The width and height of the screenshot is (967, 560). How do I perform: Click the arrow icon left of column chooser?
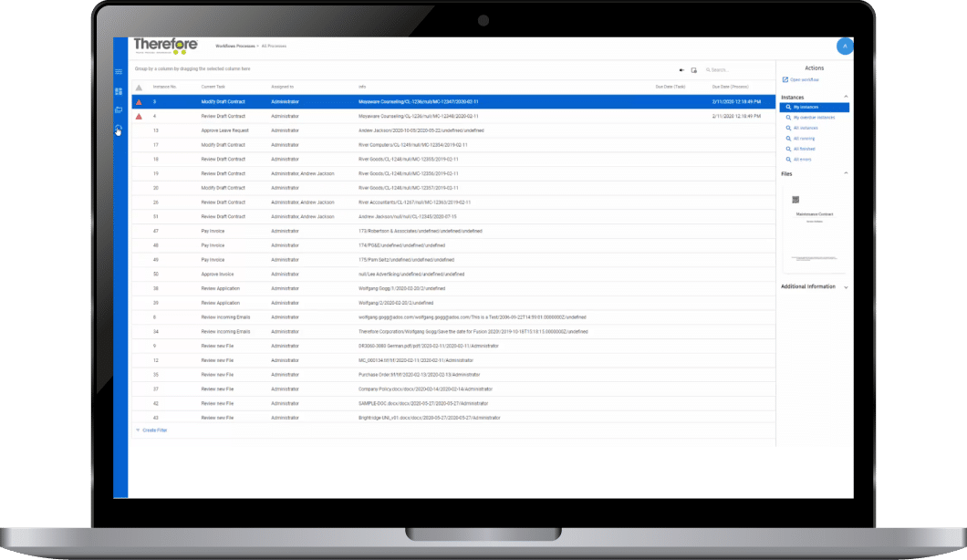point(681,69)
